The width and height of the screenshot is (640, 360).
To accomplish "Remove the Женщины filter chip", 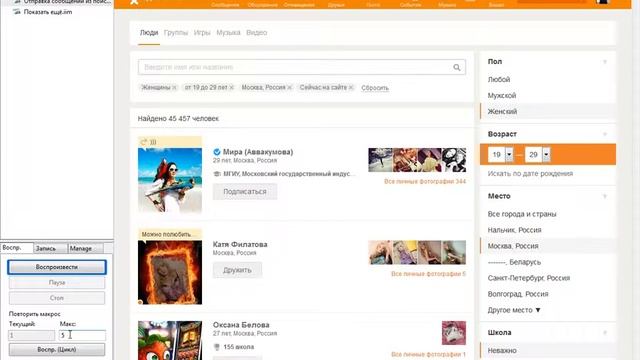I will coord(174,87).
